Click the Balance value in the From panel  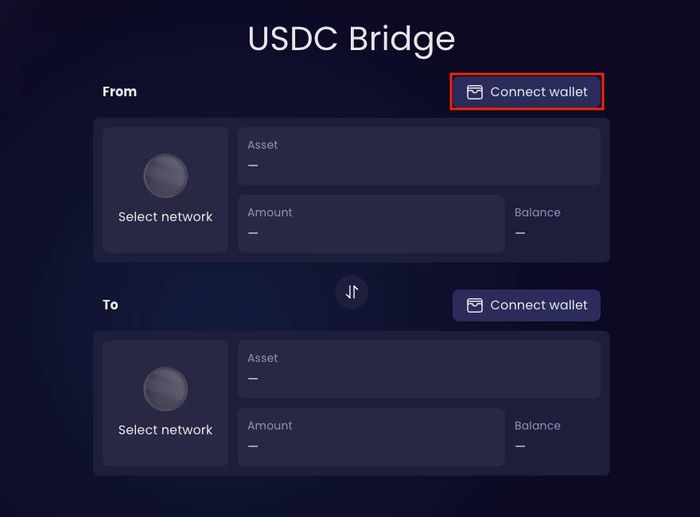coord(520,233)
